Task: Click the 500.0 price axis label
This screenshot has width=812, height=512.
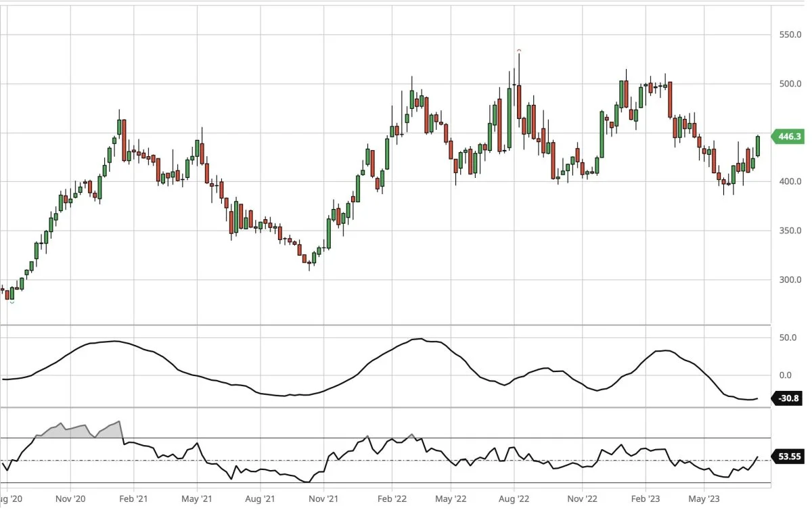Action: (791, 84)
